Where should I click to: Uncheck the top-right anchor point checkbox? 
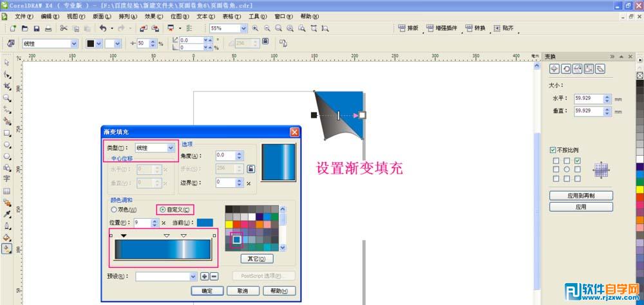(x=578, y=160)
